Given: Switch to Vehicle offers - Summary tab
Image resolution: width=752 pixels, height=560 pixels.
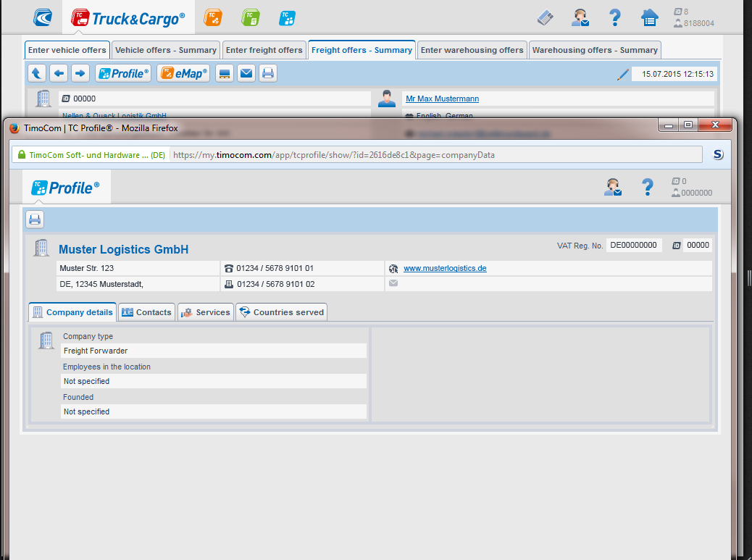Looking at the screenshot, I should coord(166,50).
